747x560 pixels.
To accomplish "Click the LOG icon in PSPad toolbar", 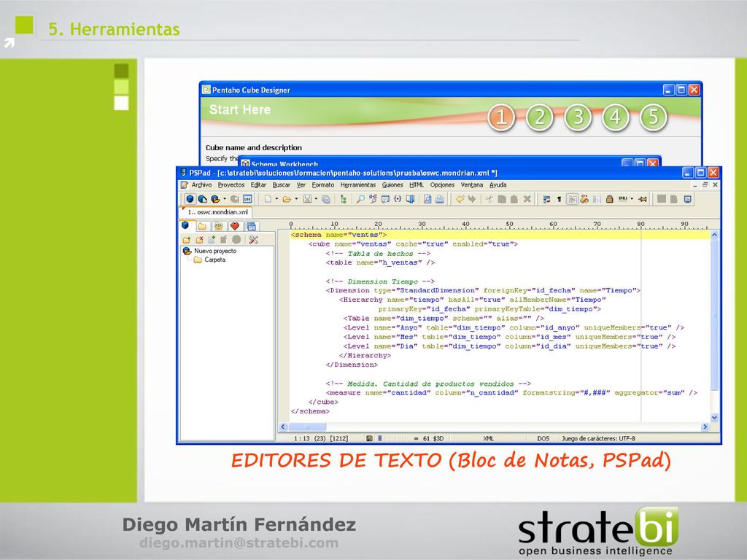I will point(247,198).
